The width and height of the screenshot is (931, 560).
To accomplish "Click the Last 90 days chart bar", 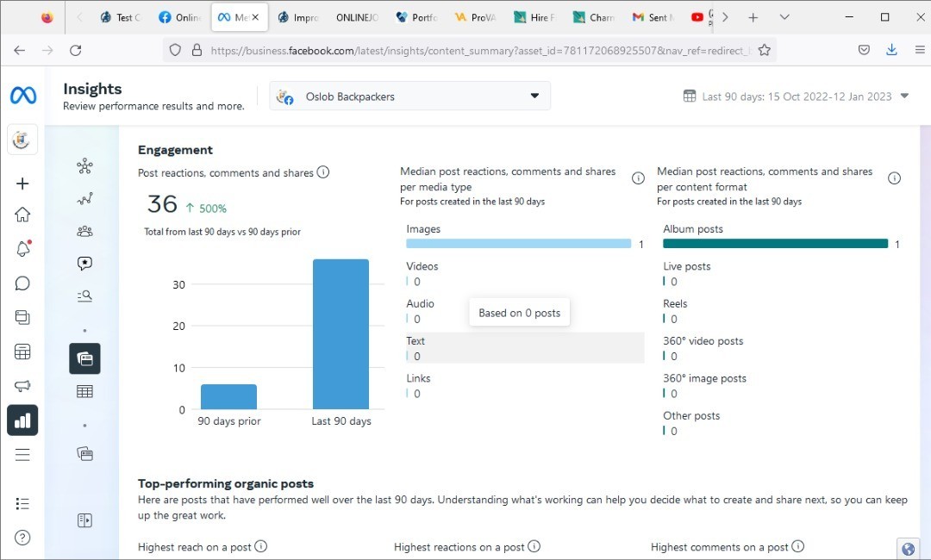I will (341, 334).
